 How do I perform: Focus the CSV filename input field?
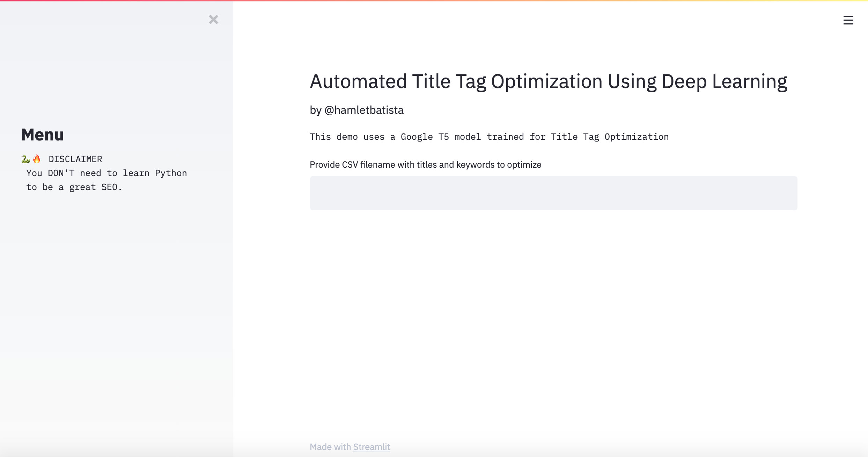coord(553,193)
